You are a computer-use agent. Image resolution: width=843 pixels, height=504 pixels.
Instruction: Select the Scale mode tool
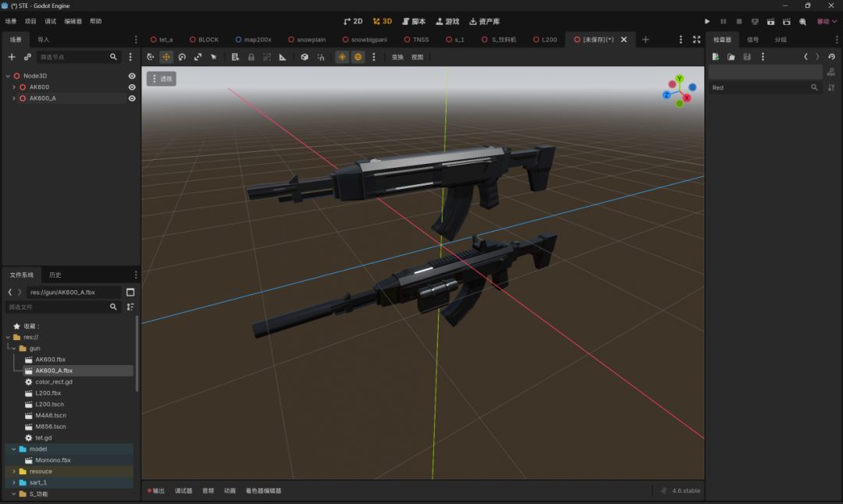(x=197, y=57)
